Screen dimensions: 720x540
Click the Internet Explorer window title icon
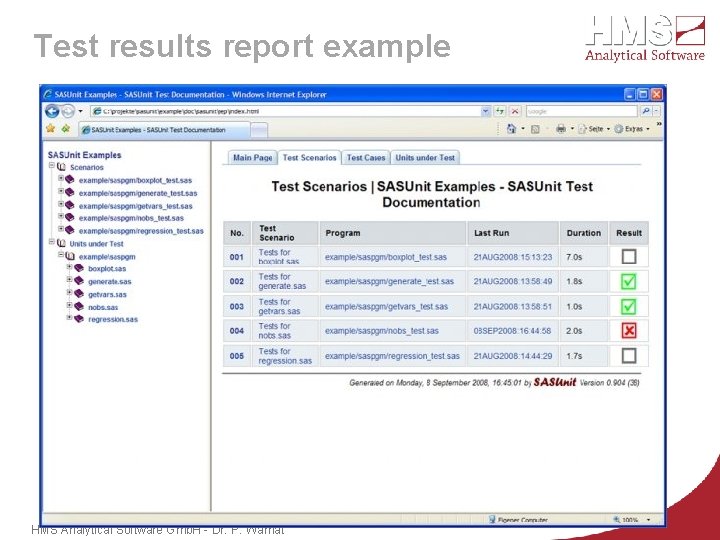pyautogui.click(x=48, y=94)
